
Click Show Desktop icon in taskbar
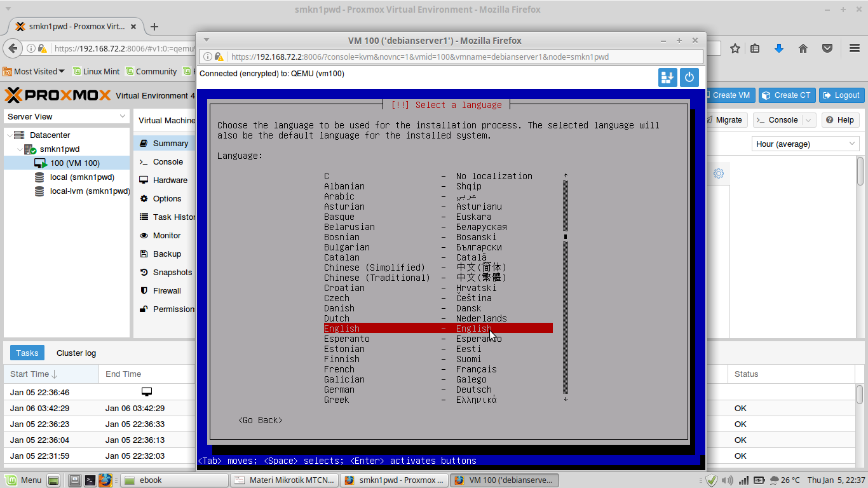tap(53, 480)
